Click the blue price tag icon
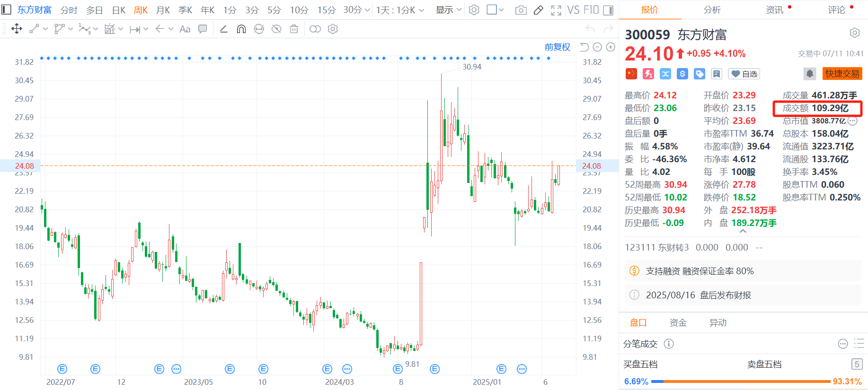Screen dimensions: 868x390 click(x=700, y=74)
